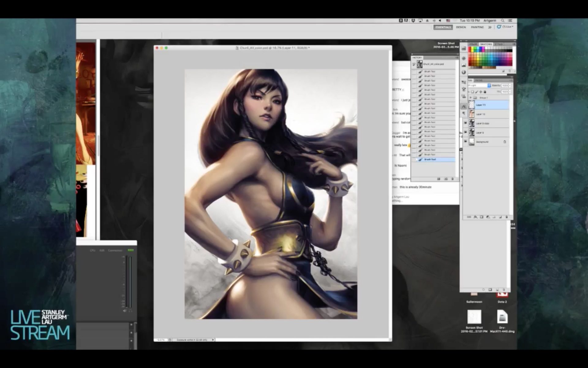Create a new group in Layers
The width and height of the screenshot is (588, 368).
494,217
